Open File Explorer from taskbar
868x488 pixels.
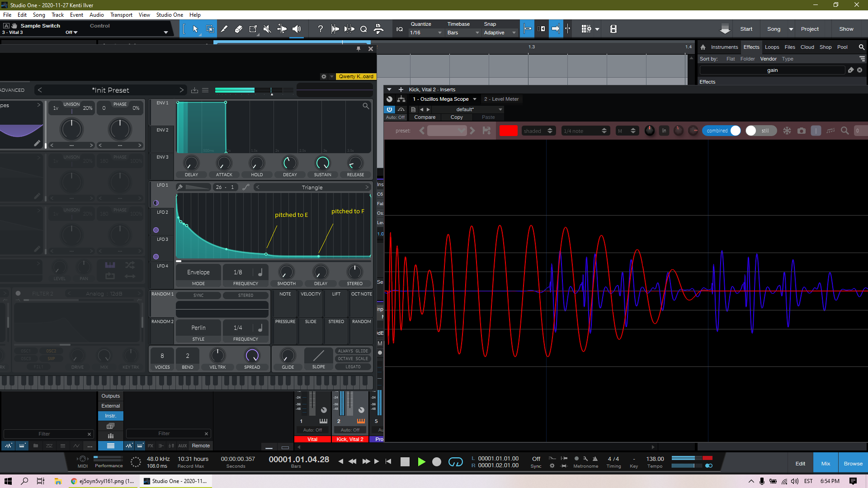tap(58, 481)
